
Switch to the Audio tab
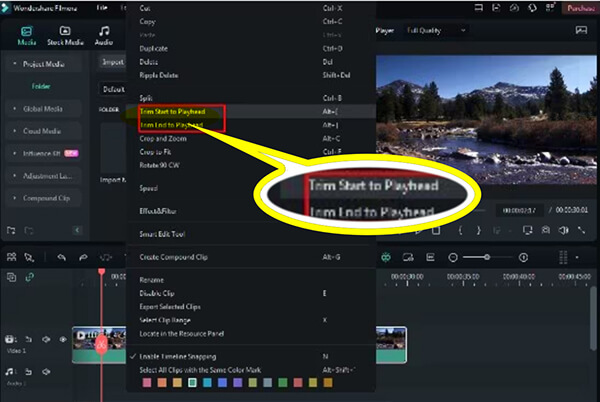click(x=104, y=35)
